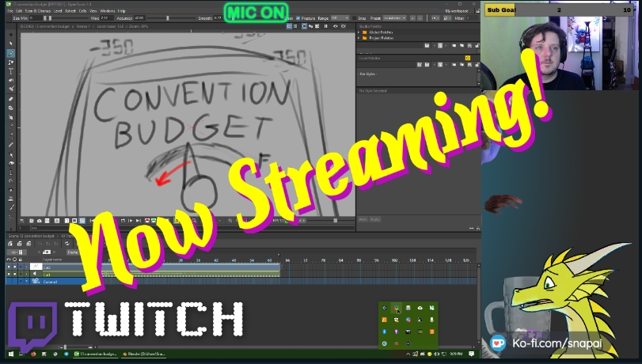Toggle lock on Col2 layer

click(x=21, y=267)
